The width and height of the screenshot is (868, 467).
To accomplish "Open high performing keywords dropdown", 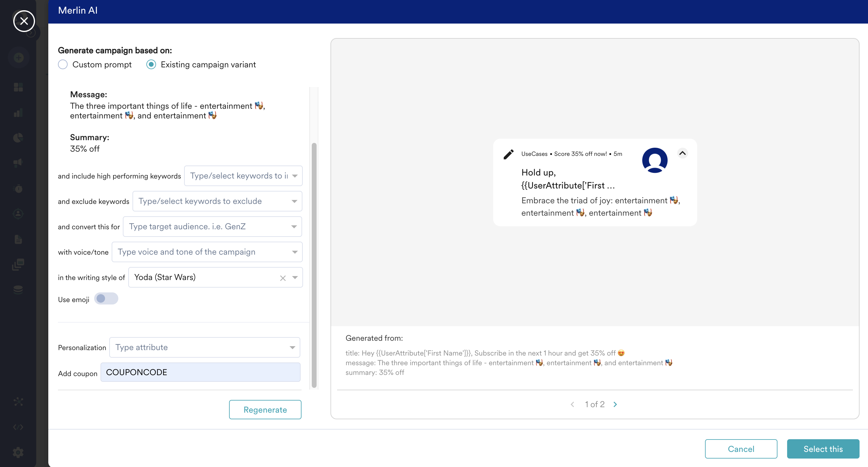I will tap(243, 176).
